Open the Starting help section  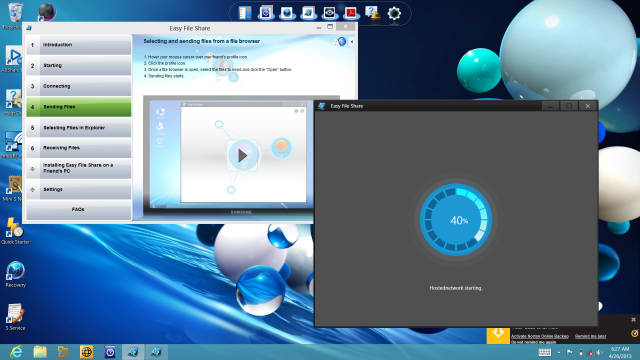[x=79, y=65]
